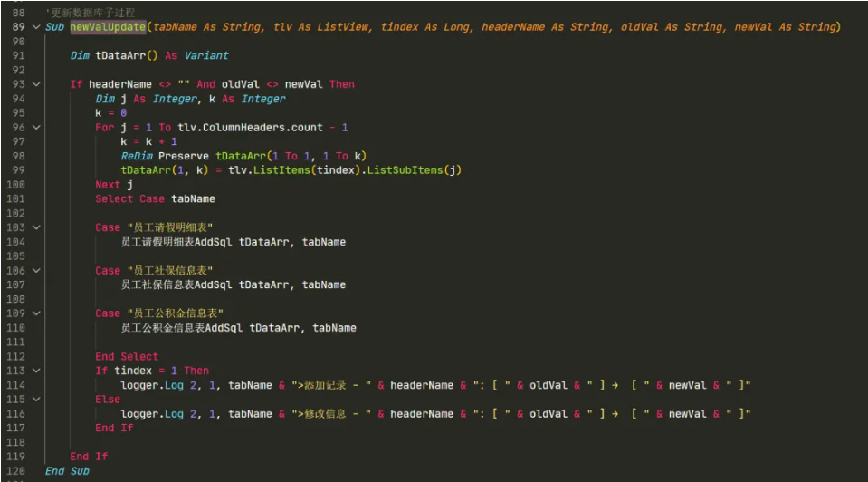Click the Next j statement
The width and height of the screenshot is (868, 482).
tap(114, 185)
